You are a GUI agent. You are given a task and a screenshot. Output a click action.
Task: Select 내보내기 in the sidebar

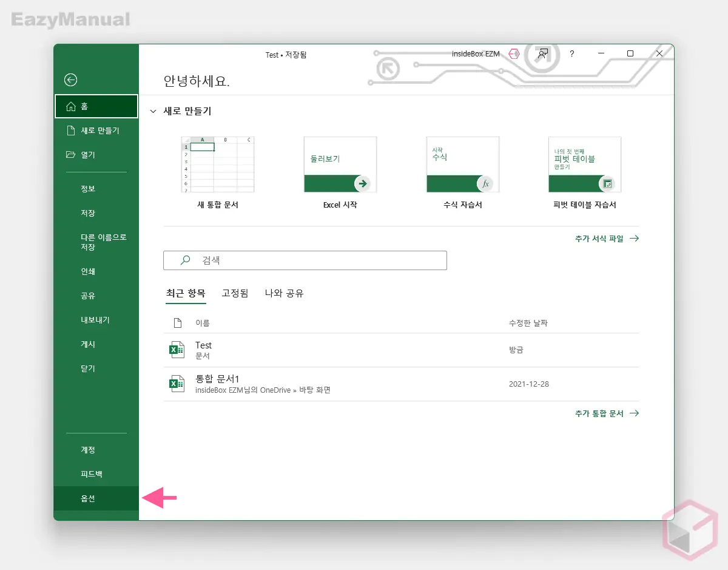(96, 320)
